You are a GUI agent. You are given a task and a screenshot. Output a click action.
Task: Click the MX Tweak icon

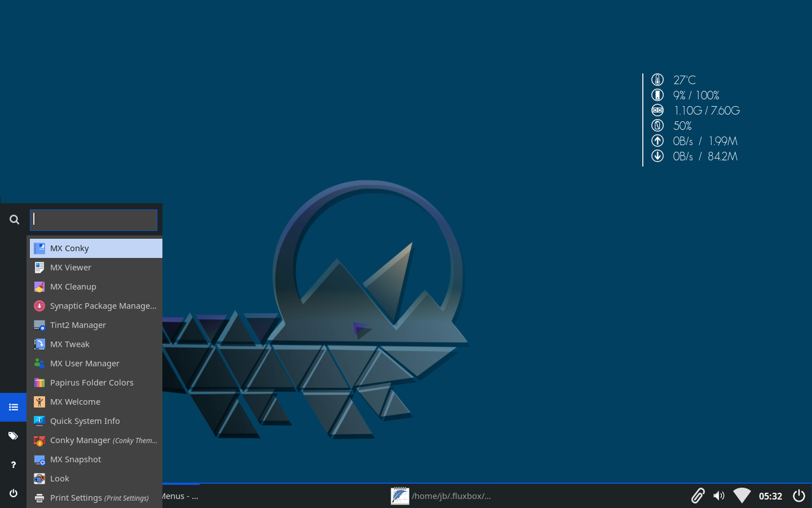[x=39, y=344]
